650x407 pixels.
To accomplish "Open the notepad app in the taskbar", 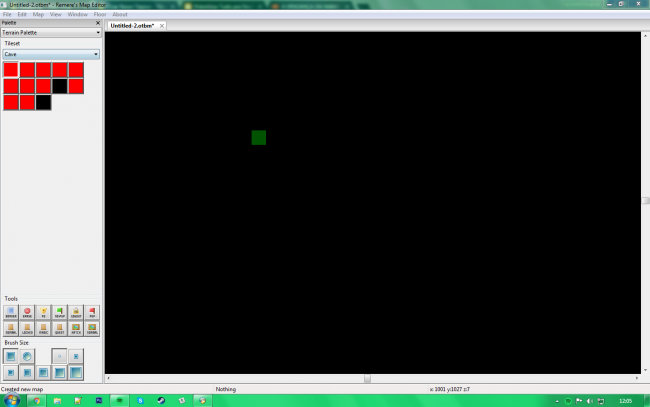I will tap(78, 401).
